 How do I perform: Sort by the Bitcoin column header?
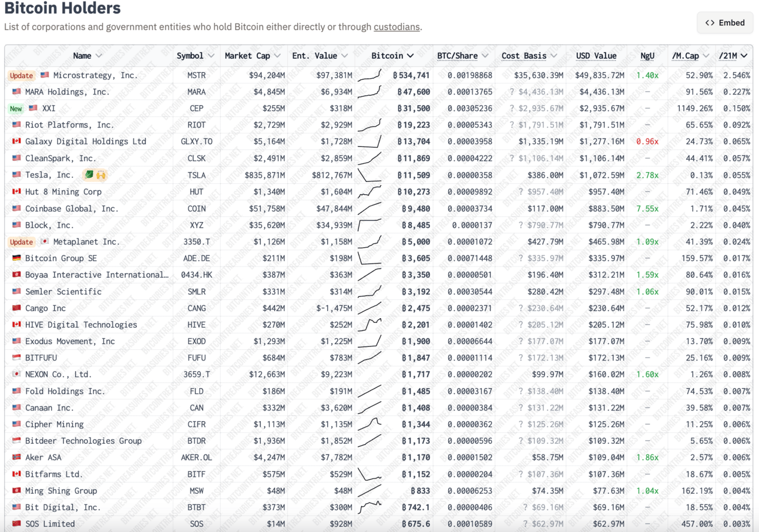click(392, 56)
